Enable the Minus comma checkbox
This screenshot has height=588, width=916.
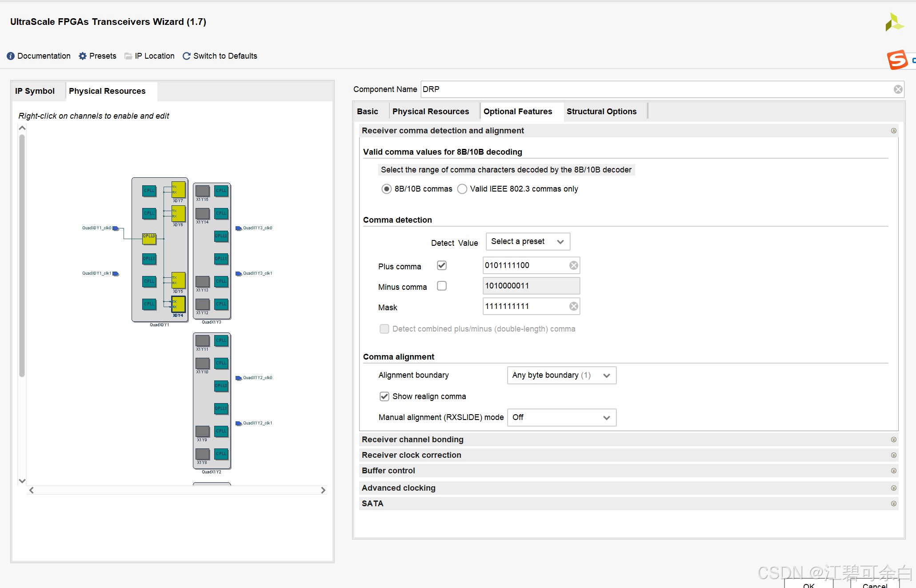[442, 286]
